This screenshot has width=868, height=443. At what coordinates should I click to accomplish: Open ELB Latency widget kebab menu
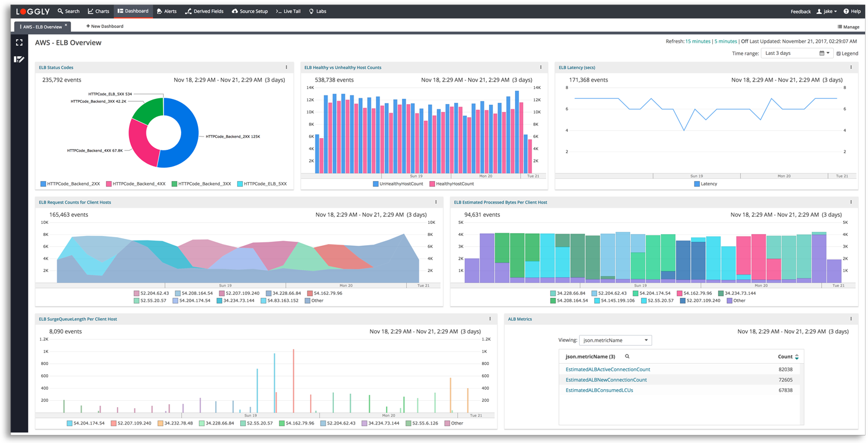click(851, 68)
